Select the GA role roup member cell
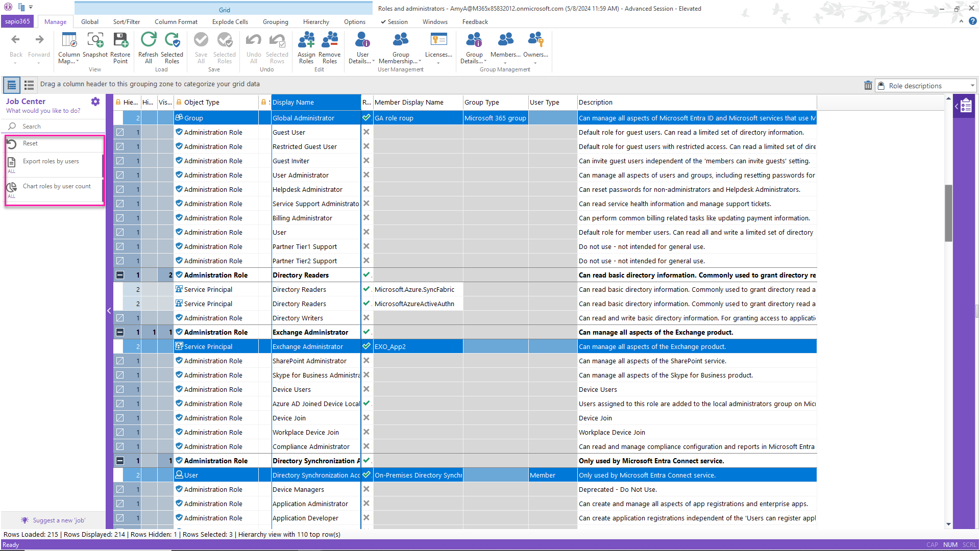This screenshot has width=980, height=551. [x=418, y=118]
